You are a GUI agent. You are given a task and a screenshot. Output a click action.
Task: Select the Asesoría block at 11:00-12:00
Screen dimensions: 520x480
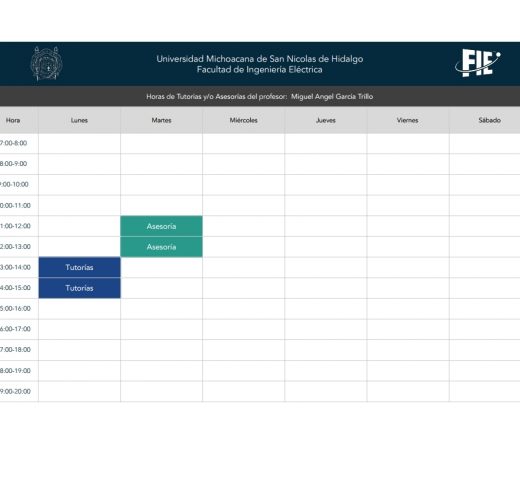pyautogui.click(x=161, y=226)
